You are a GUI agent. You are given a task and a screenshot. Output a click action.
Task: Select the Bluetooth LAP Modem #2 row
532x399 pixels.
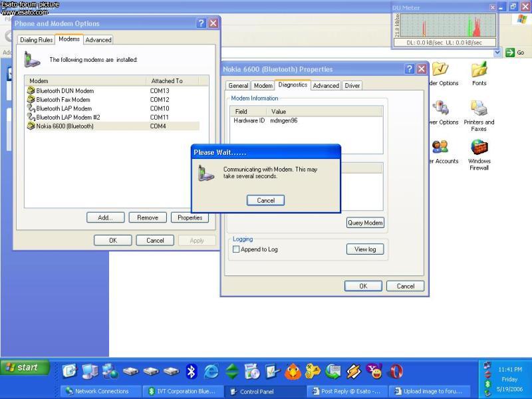(112, 117)
